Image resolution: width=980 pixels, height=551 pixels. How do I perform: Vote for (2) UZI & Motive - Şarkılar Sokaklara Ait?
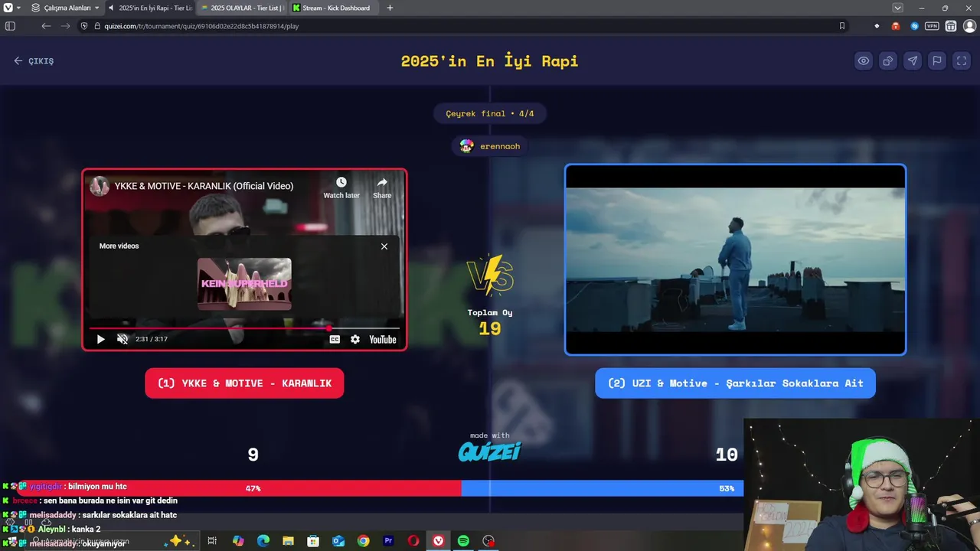(735, 383)
